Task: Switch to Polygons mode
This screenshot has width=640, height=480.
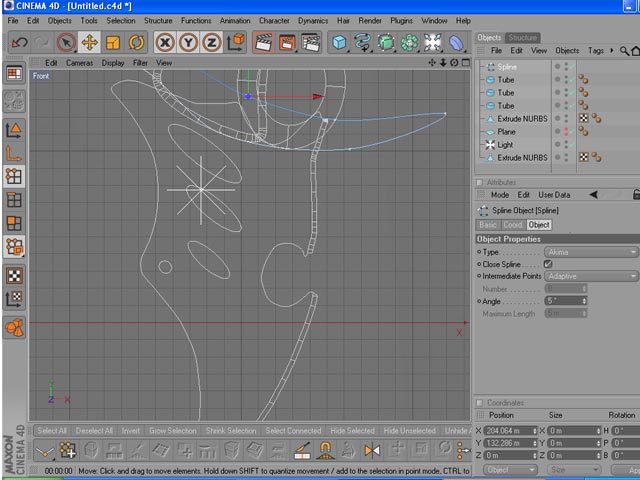Action: (x=14, y=223)
